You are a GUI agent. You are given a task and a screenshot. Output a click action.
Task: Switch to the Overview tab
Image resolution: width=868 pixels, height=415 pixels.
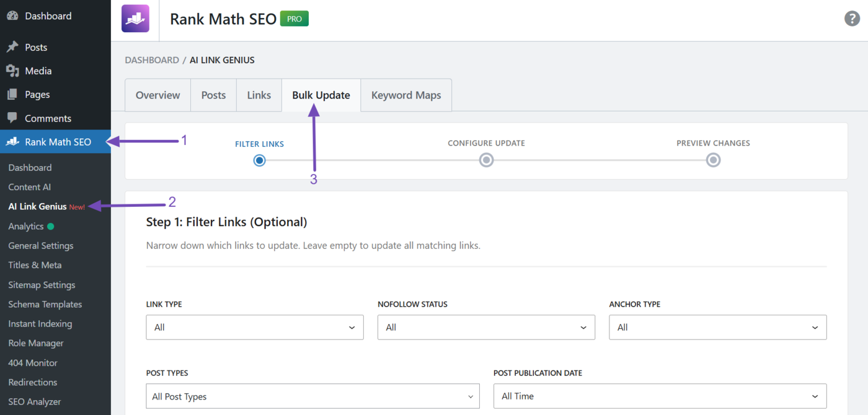pos(158,95)
